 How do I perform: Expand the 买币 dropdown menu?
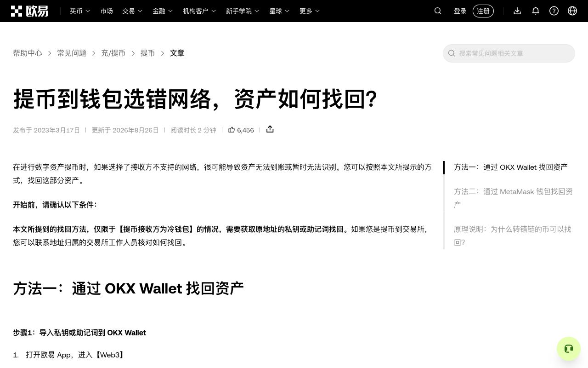[80, 11]
